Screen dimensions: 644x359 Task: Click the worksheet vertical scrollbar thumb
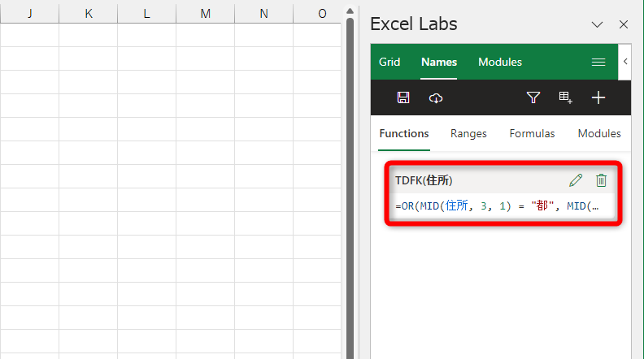[x=350, y=188]
